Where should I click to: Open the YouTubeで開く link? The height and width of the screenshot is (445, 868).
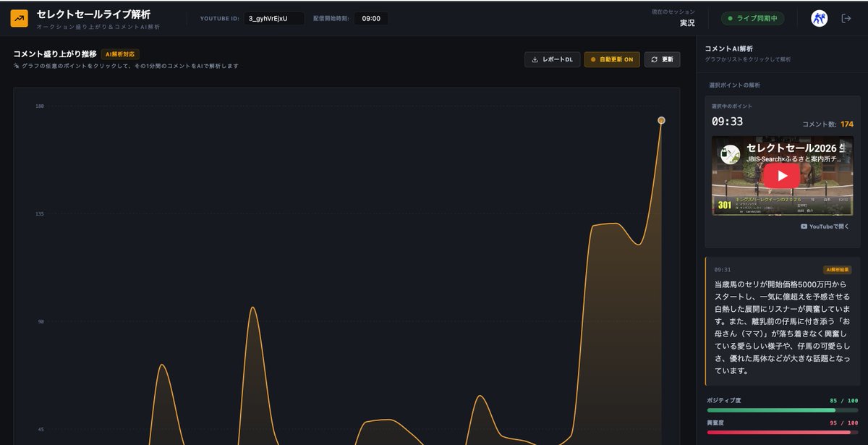[x=825, y=226]
